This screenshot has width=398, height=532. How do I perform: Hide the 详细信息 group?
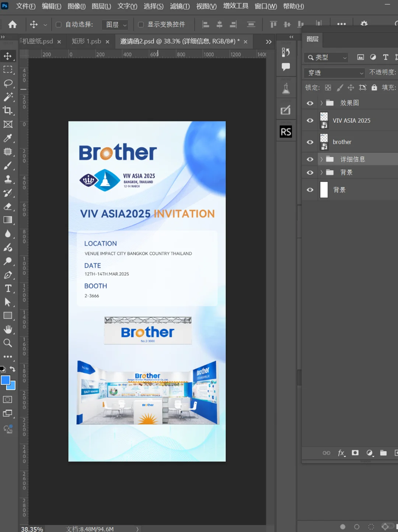tap(310, 159)
